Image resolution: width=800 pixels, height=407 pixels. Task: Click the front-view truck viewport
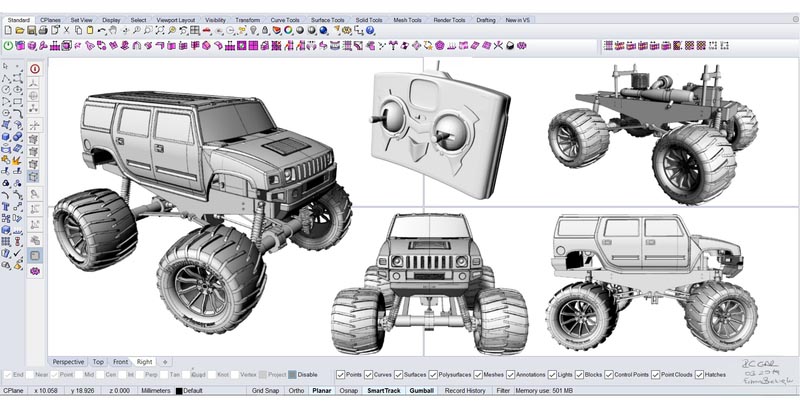pyautogui.click(x=429, y=283)
